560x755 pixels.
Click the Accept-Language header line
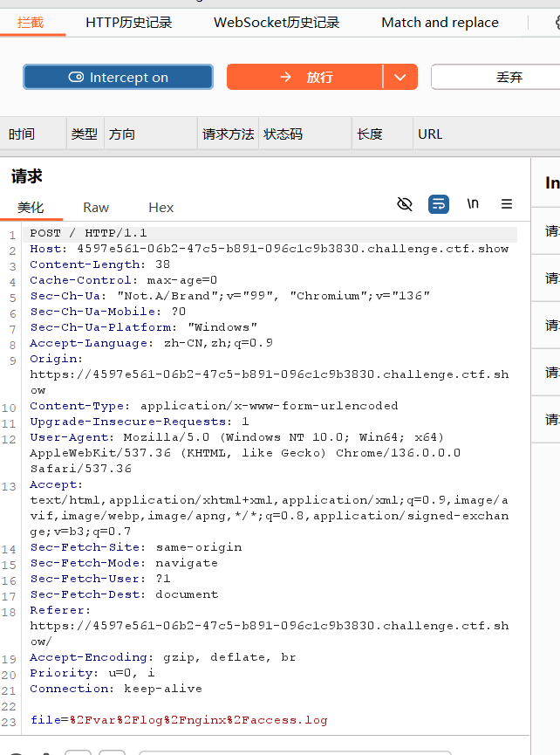click(152, 343)
